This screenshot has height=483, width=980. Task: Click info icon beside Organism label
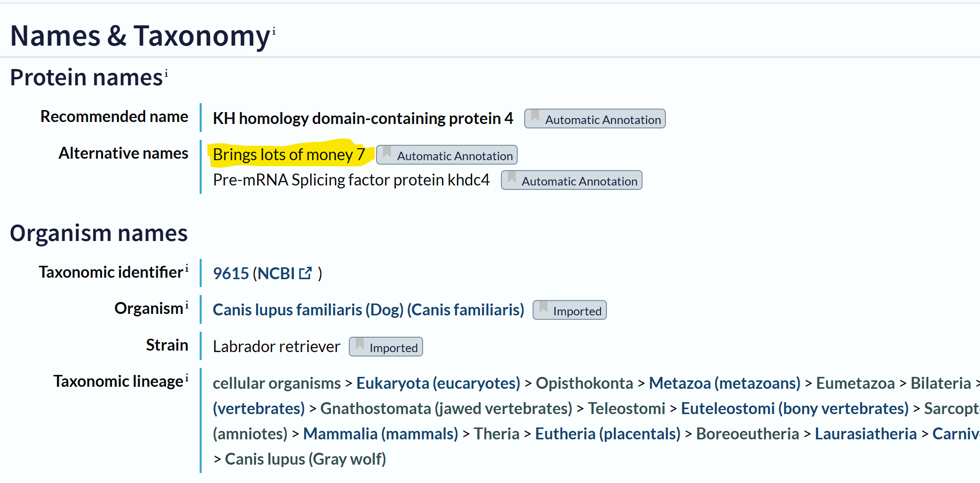click(x=187, y=305)
